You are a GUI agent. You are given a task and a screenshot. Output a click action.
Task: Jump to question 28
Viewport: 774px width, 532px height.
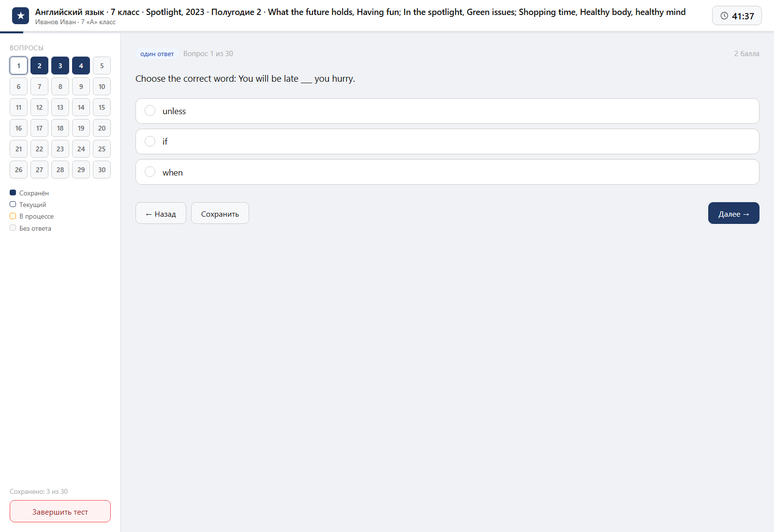[60, 170]
